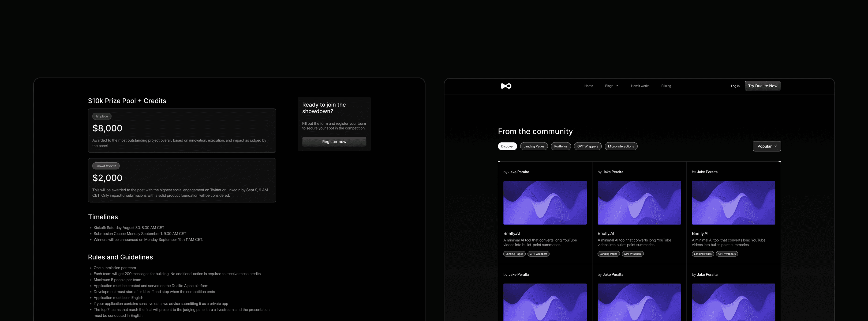
Task: Filter community by Landing Pages
Action: pos(534,146)
